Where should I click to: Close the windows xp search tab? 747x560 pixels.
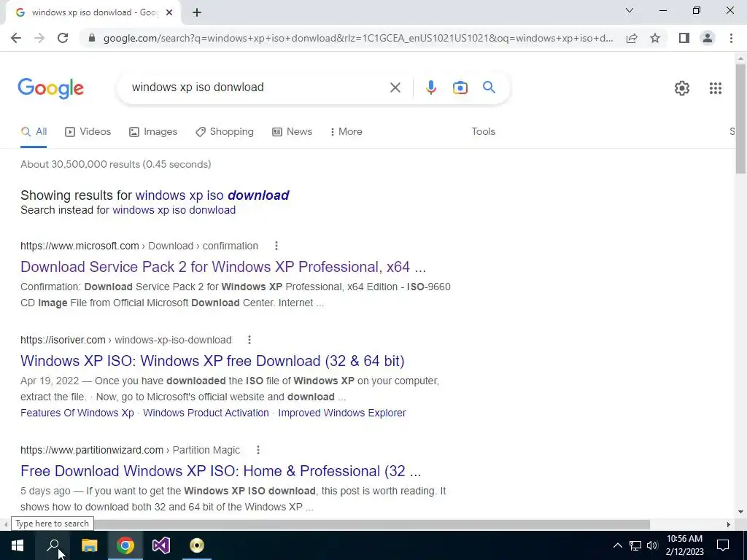click(169, 13)
